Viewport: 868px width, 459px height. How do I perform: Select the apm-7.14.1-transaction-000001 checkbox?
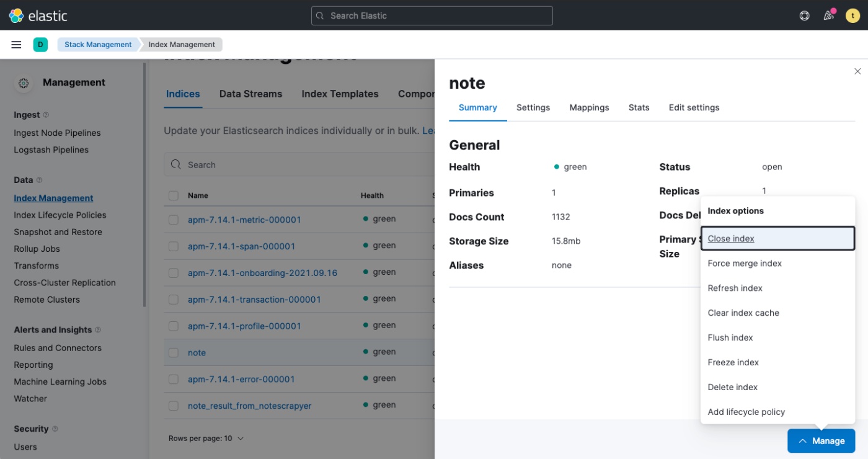pyautogui.click(x=174, y=300)
